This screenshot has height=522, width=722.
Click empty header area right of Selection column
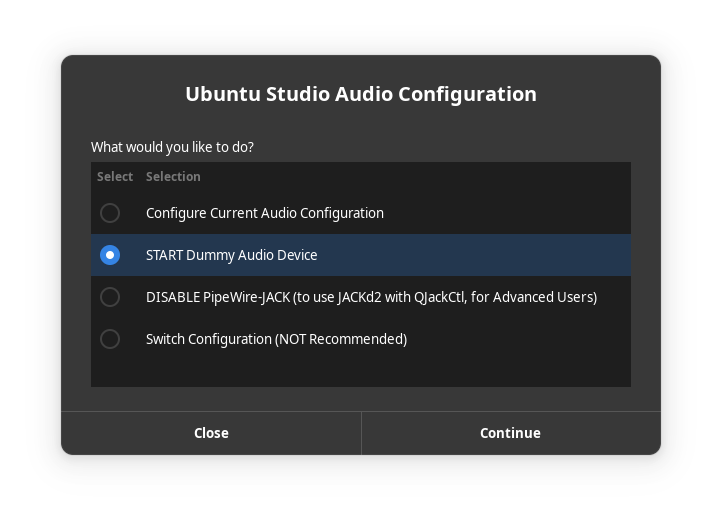420,177
